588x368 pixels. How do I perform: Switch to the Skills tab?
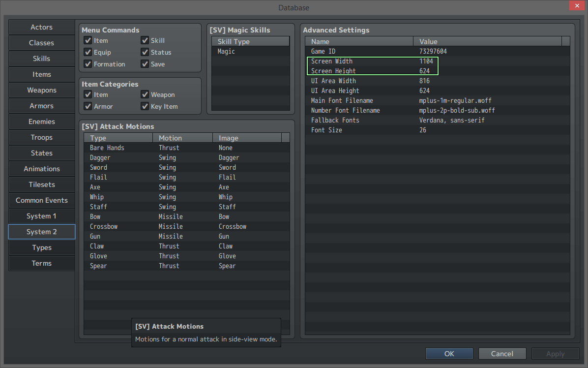click(42, 59)
